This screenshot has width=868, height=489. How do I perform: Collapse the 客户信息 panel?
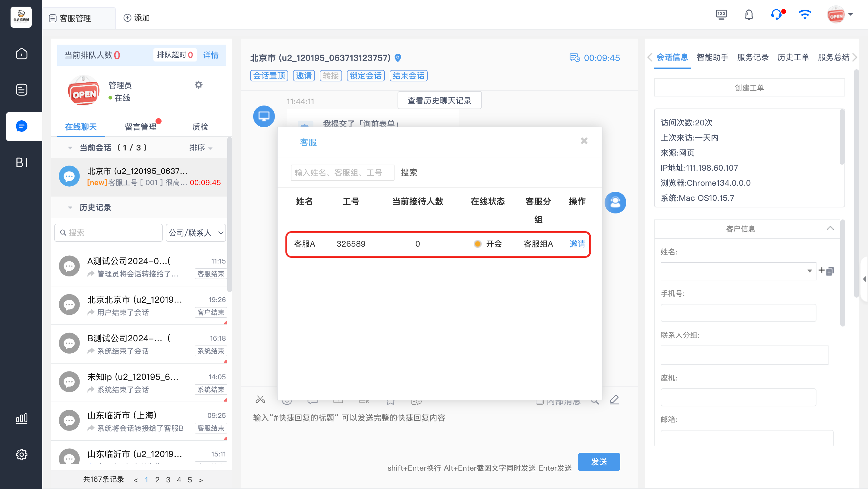coord(830,229)
